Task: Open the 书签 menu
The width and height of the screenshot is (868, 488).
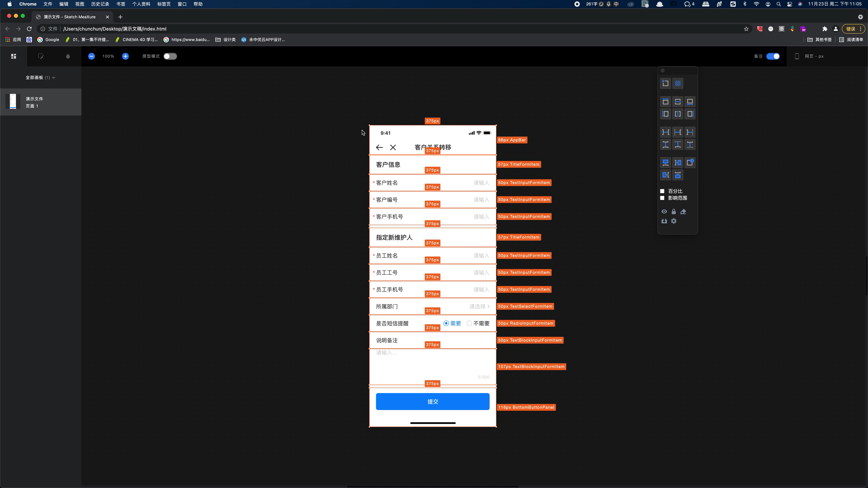Action: (121, 4)
